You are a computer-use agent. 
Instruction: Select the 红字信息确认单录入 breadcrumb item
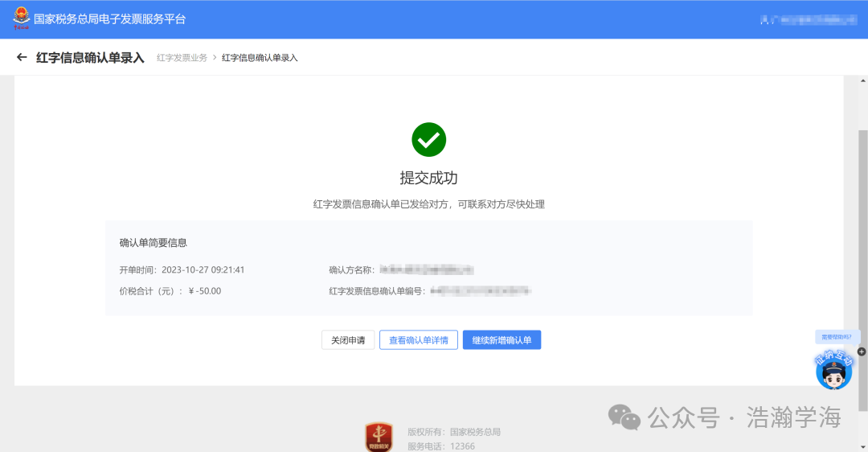point(260,58)
